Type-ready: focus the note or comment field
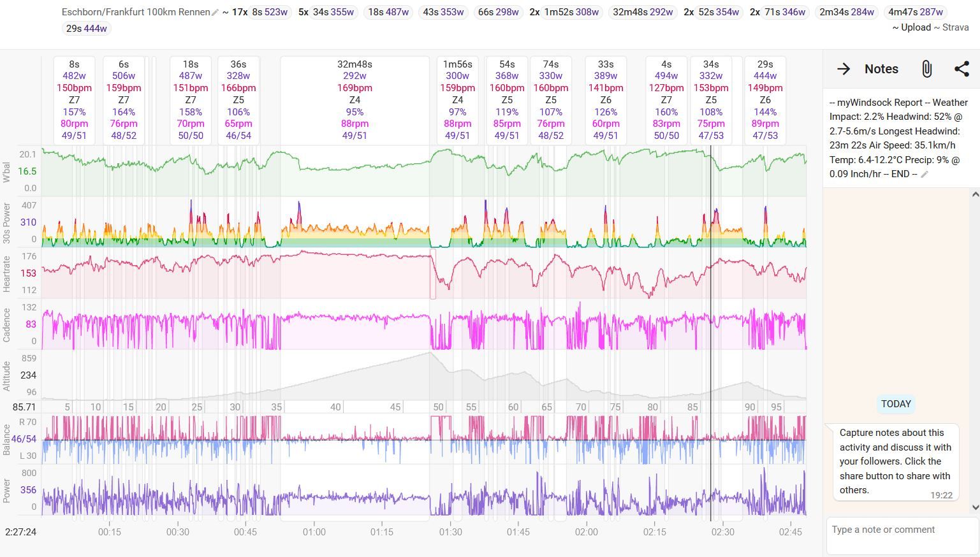Screen dimensions: 980x557 (x=903, y=536)
